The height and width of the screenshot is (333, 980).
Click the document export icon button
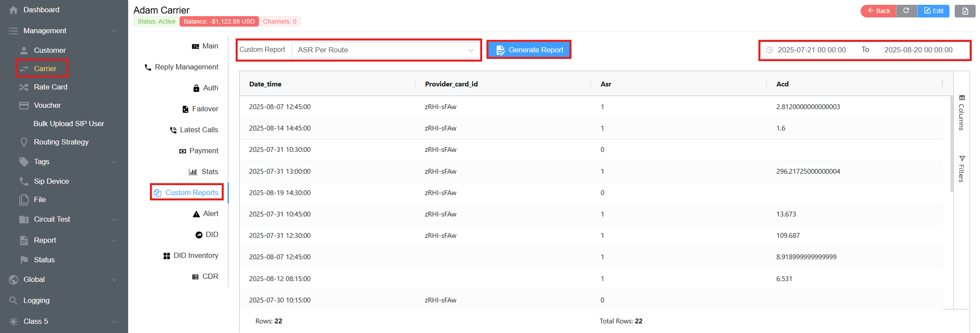[x=965, y=11]
